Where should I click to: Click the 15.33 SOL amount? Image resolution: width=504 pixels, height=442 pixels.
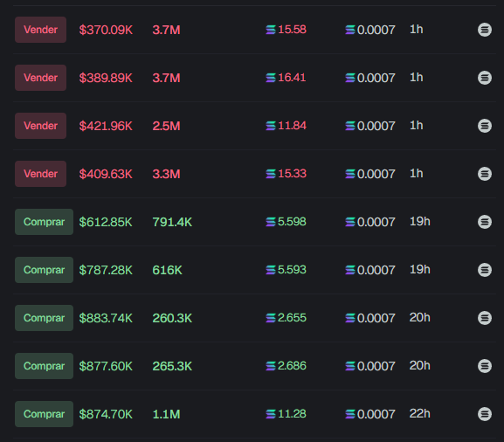click(x=292, y=174)
